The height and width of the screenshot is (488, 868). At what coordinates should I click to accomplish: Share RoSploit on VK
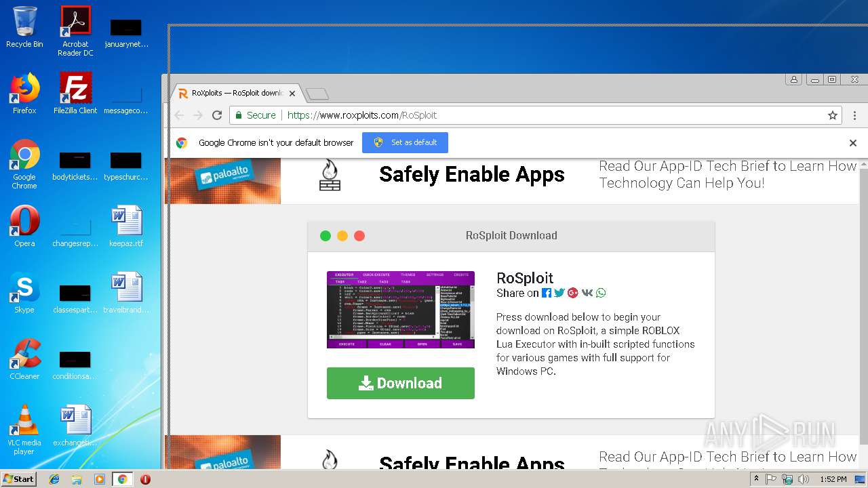click(587, 293)
